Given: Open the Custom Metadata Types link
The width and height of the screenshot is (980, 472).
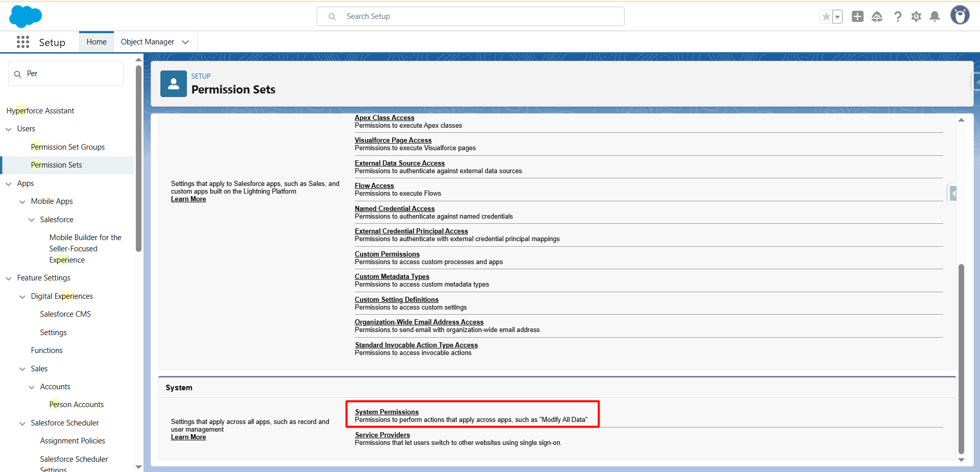Looking at the screenshot, I should pos(392,277).
